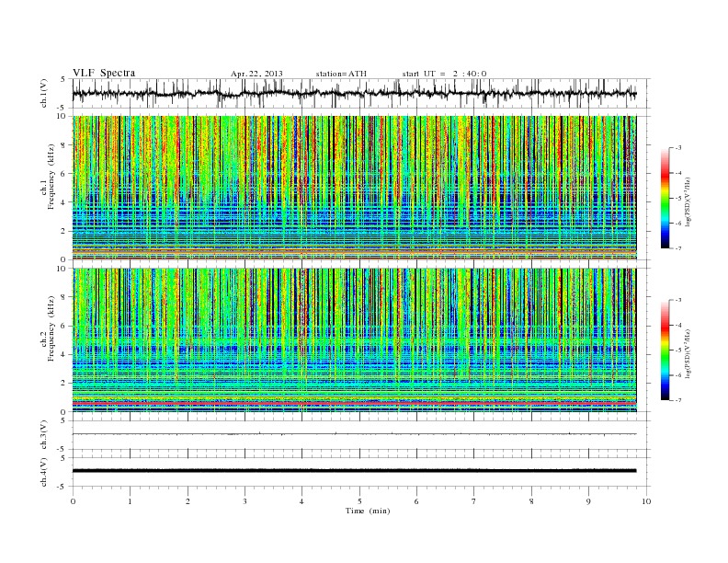
Task: Click the "-3" label on ch.1 colorbar
Action: 678,148
